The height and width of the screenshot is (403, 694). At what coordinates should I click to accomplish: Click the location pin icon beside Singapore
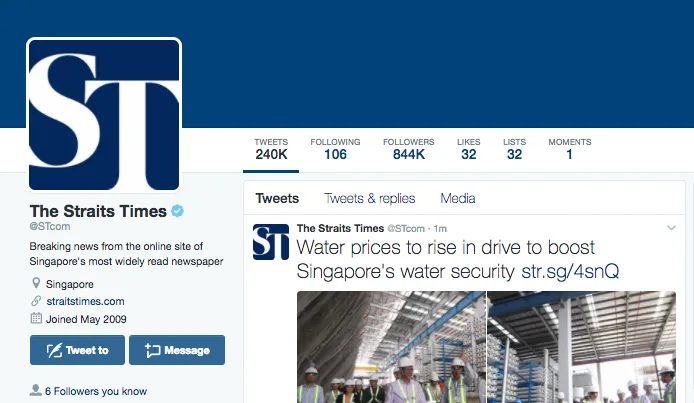36,283
